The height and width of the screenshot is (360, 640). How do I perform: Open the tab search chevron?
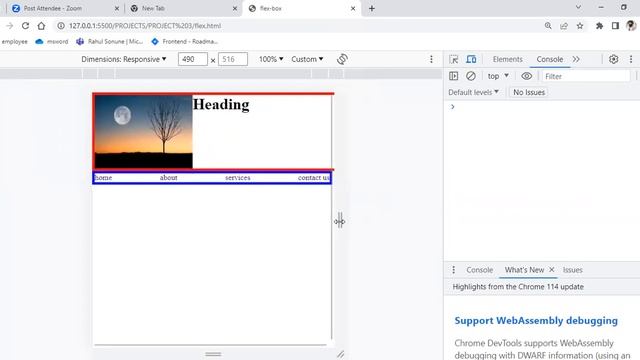[578, 7]
